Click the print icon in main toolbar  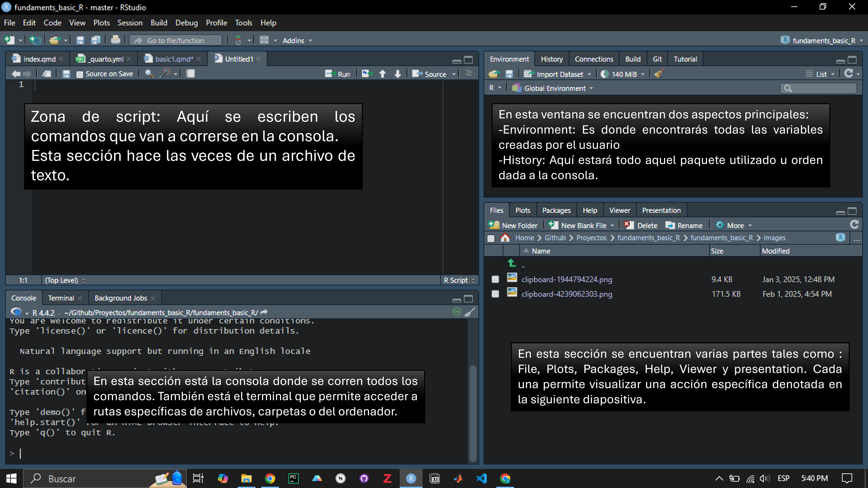click(115, 40)
